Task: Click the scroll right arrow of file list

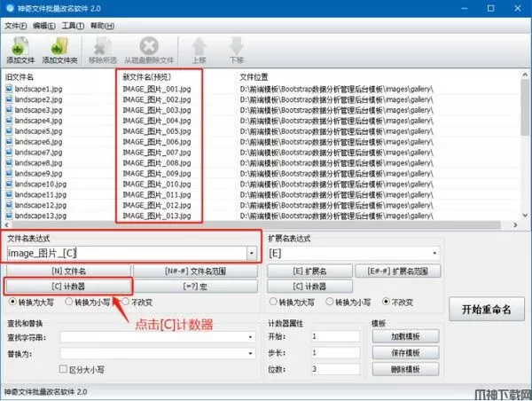Action: point(515,225)
